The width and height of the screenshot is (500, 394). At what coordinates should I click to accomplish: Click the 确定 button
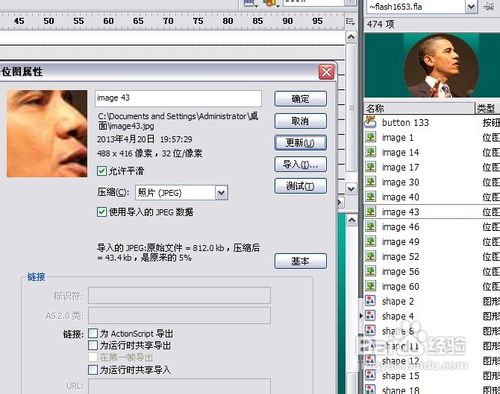click(300, 99)
